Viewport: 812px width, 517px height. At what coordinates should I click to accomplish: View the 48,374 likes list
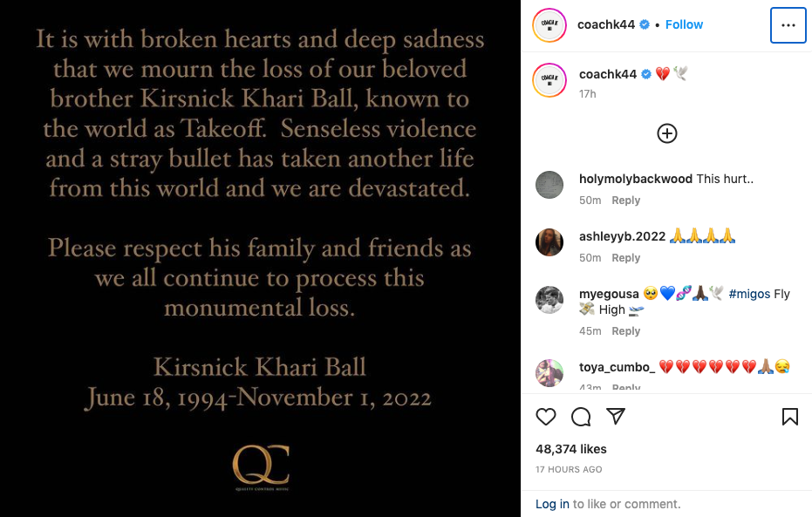click(571, 449)
